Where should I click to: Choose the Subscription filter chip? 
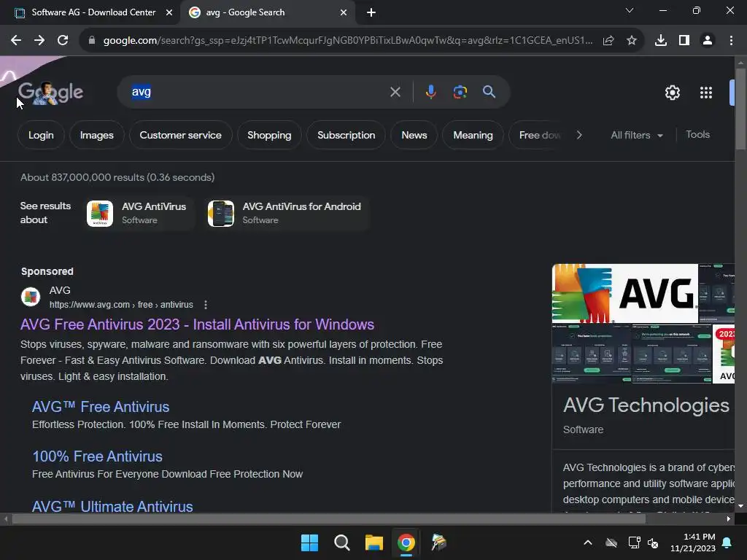[347, 135]
